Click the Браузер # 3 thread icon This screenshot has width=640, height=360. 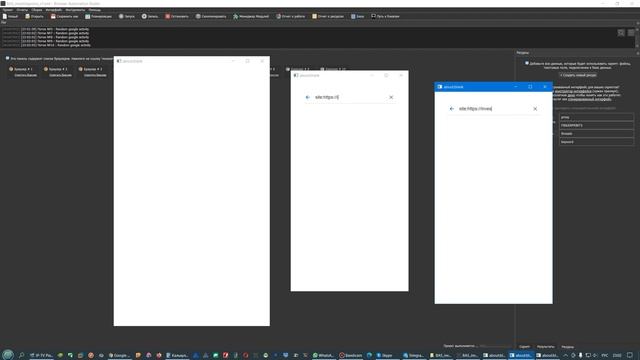pyautogui.click(x=80, y=69)
